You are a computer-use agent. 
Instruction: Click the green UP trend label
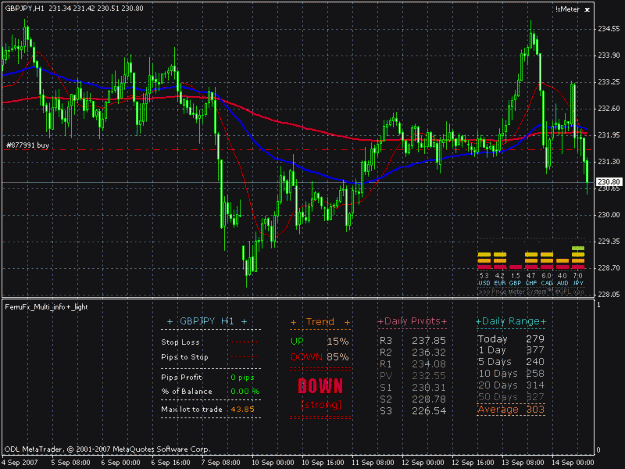click(x=297, y=341)
